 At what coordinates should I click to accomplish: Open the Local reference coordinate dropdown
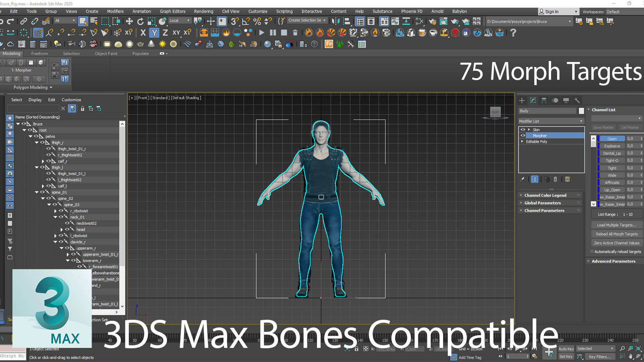pyautogui.click(x=179, y=21)
